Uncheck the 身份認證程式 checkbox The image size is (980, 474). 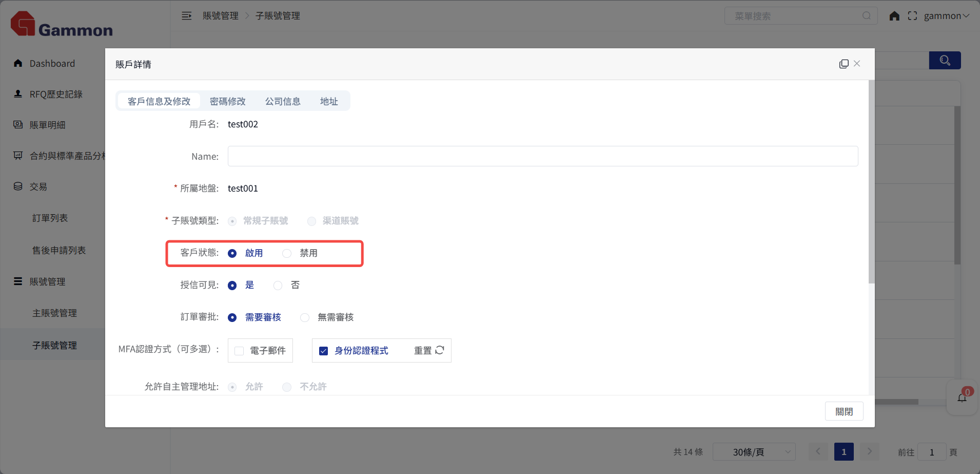click(x=324, y=351)
